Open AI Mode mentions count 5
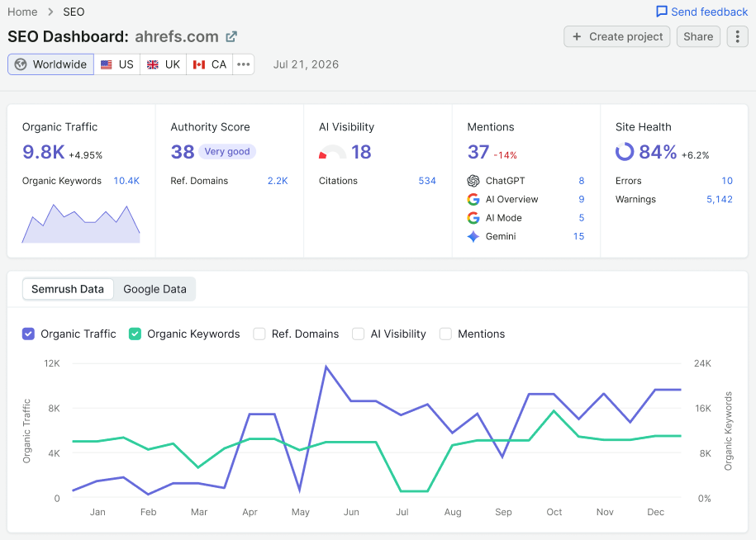 582,218
